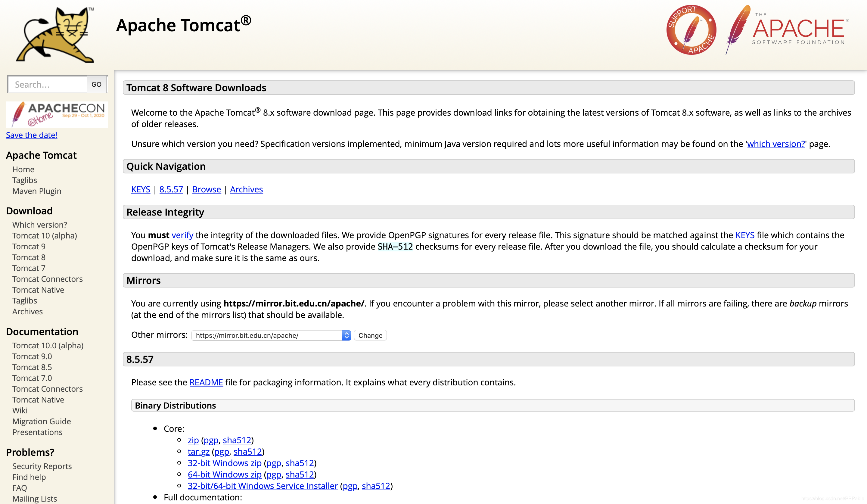Open the Apache Software Foundation feather logo

(x=787, y=30)
